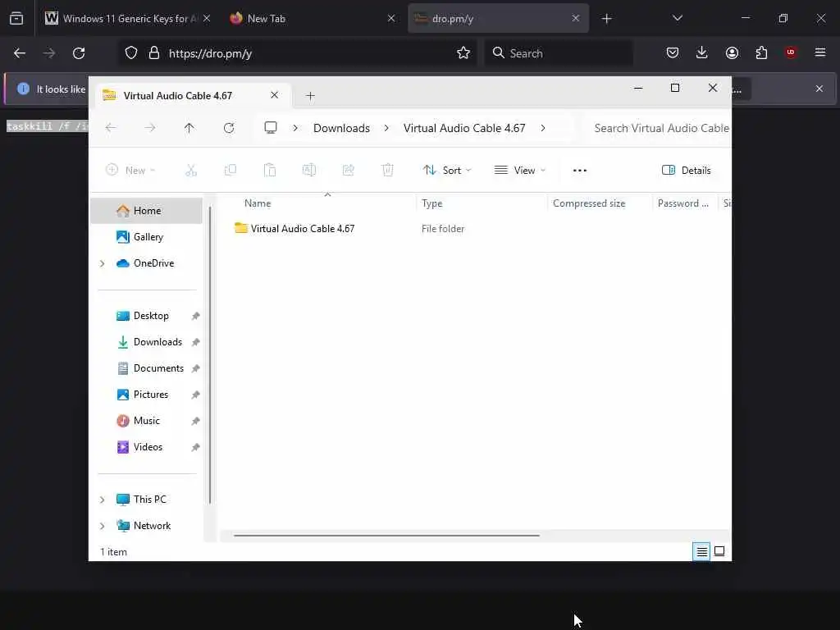Screen dimensions: 840x630
Task: Open the uBlock Origin extension icon
Action: pos(791,52)
